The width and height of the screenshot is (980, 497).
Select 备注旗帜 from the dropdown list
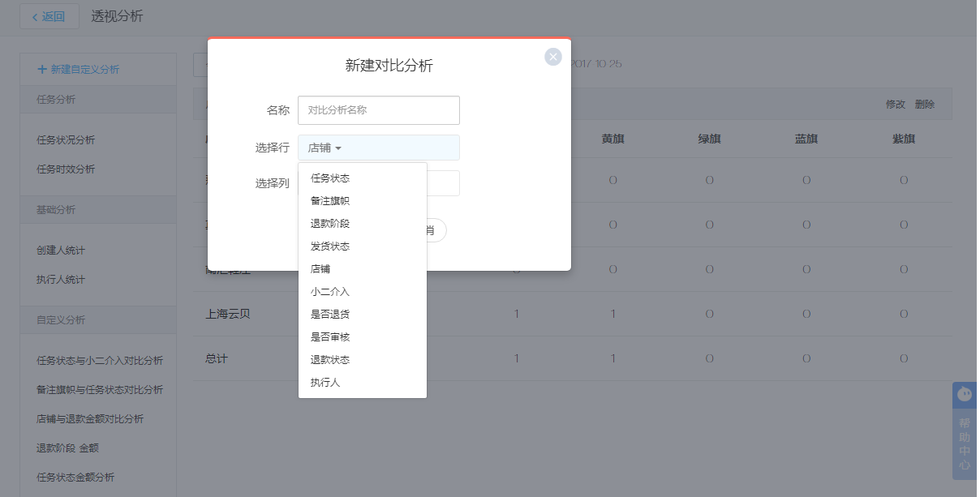point(330,201)
